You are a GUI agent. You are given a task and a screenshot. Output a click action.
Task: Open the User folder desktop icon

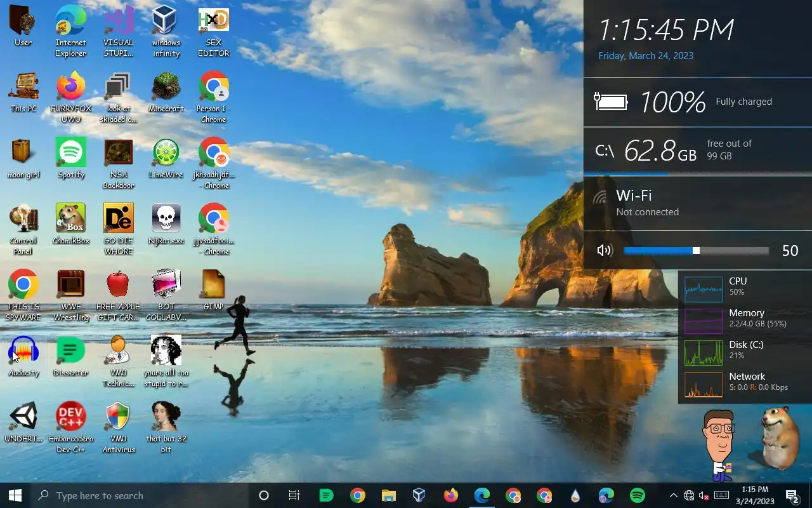pos(23,25)
